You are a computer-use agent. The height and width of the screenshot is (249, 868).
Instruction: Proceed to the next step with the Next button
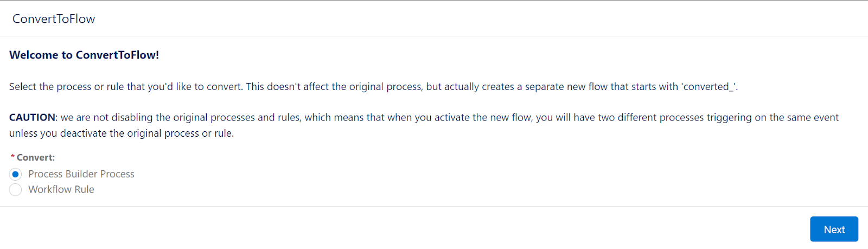pyautogui.click(x=834, y=229)
